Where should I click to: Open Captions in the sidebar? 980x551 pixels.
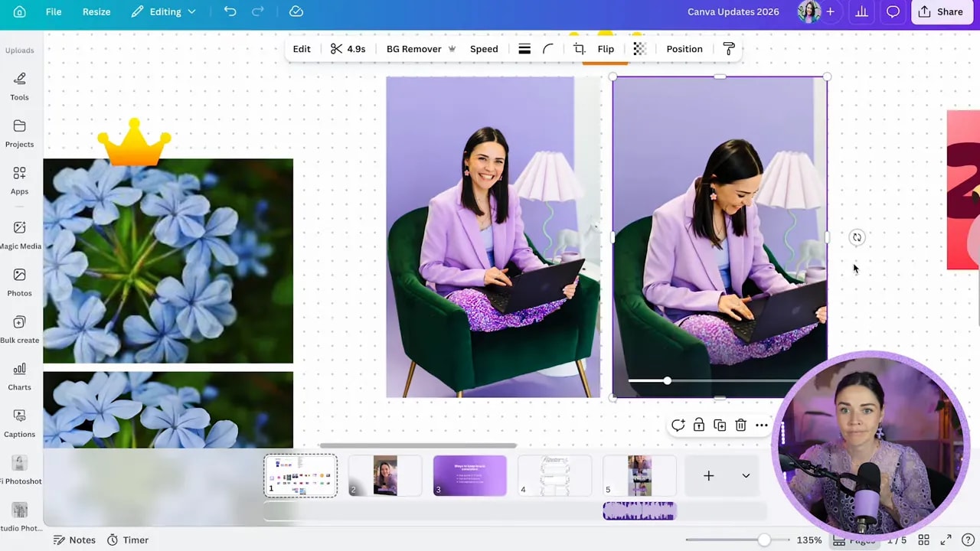tap(19, 424)
